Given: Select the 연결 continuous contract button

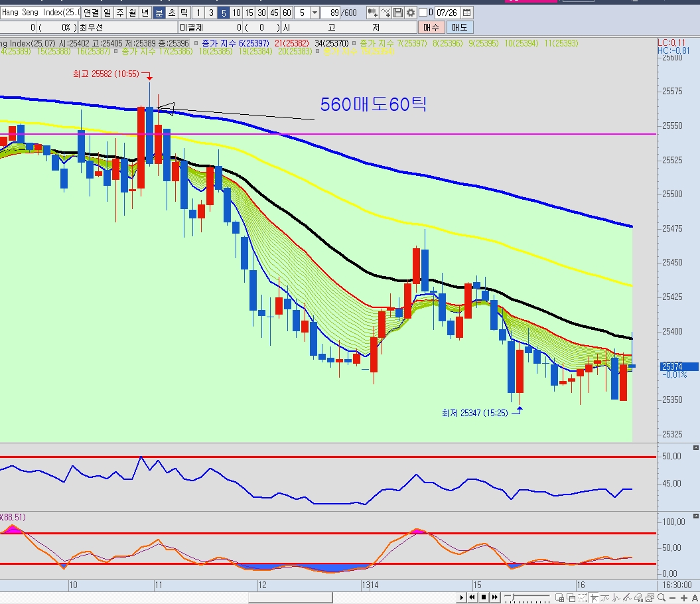Looking at the screenshot, I should [92, 13].
